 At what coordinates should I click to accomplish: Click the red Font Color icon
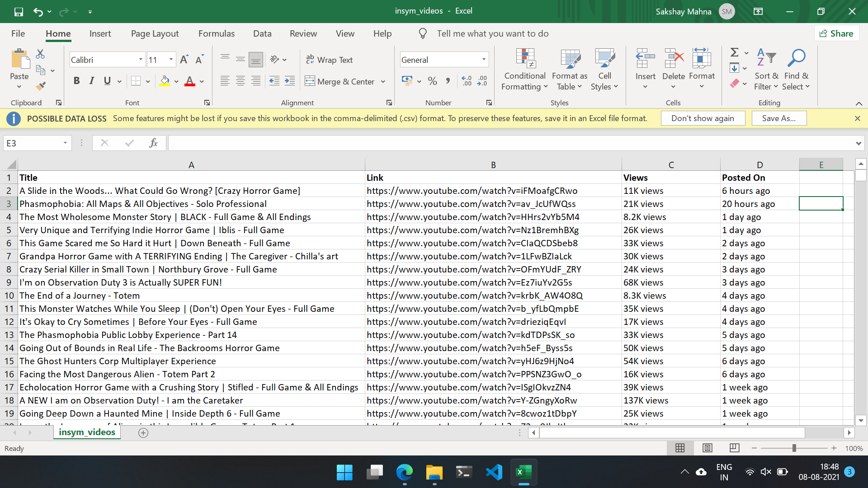click(190, 81)
